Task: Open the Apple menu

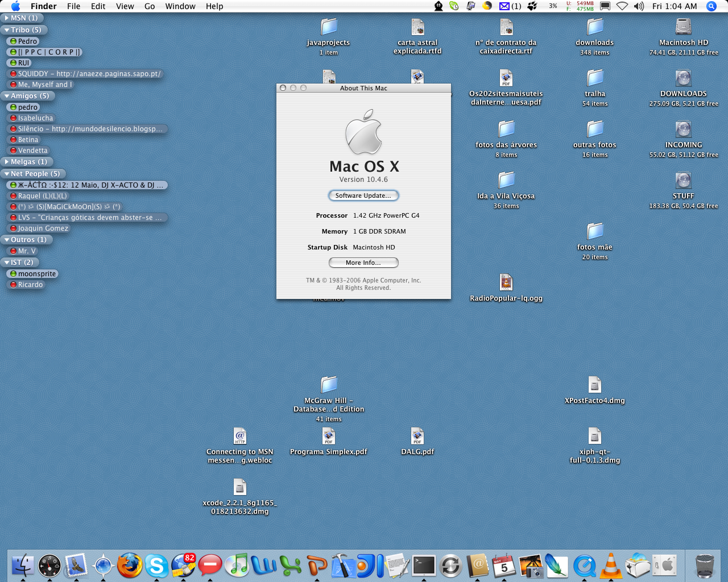Action: pos(15,6)
